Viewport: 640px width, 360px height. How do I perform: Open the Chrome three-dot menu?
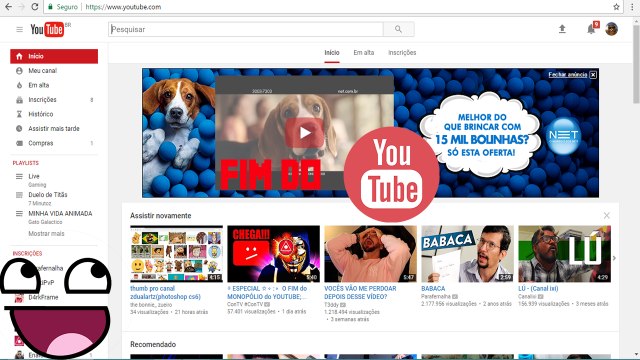(632, 7)
